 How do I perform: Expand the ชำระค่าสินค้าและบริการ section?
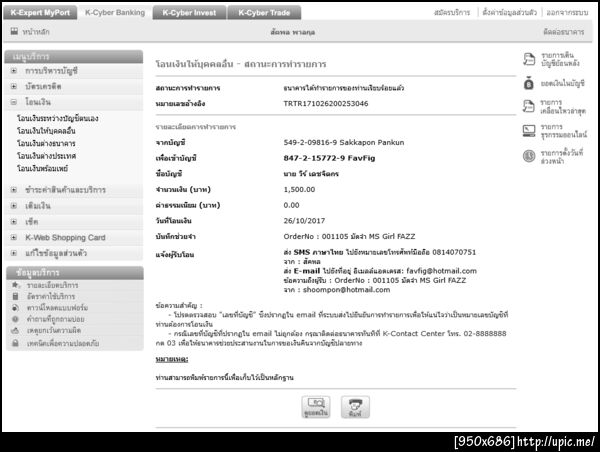tap(14, 190)
